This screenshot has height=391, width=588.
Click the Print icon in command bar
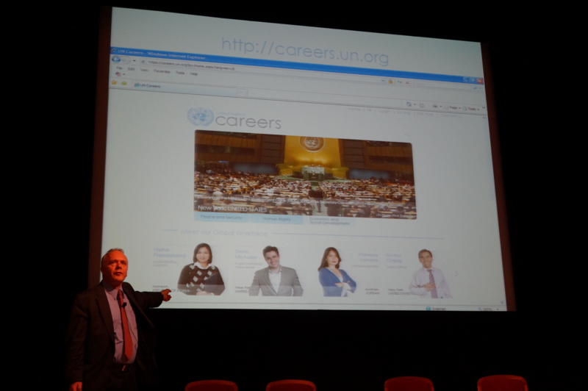[x=435, y=107]
